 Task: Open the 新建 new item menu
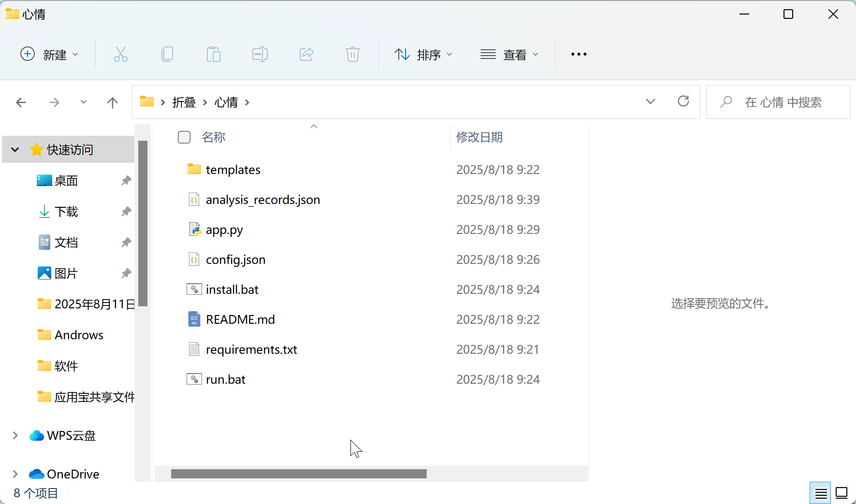tap(49, 54)
